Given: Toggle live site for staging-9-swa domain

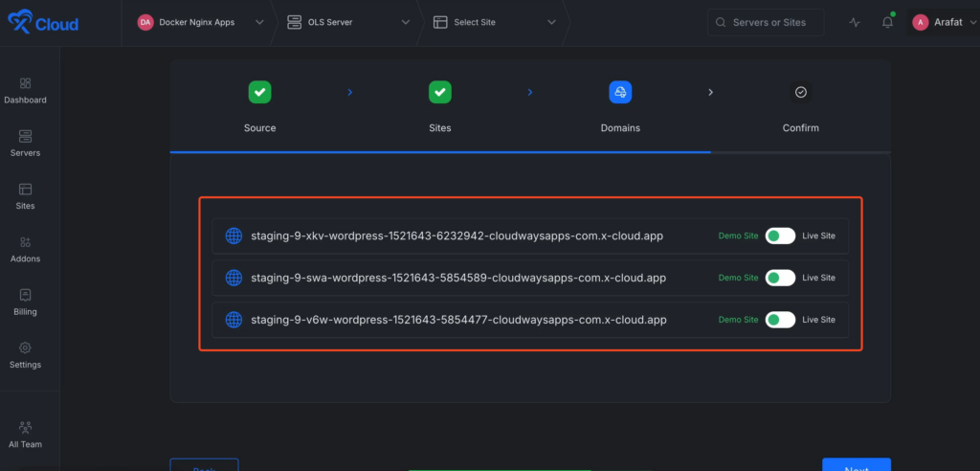Looking at the screenshot, I should pyautogui.click(x=780, y=278).
